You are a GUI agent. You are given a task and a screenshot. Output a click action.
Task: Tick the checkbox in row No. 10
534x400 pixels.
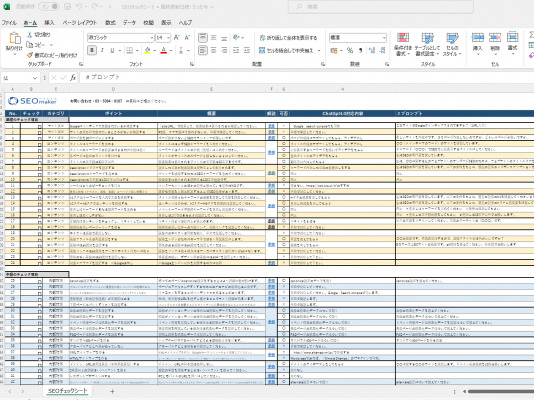pos(40,180)
